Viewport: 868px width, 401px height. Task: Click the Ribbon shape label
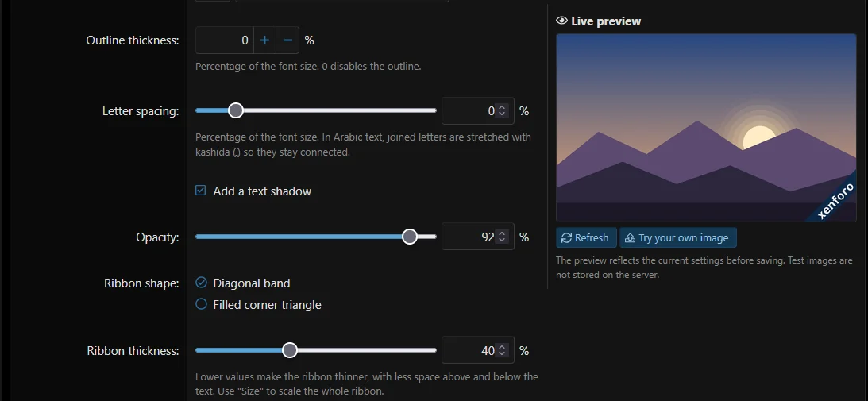tap(141, 283)
